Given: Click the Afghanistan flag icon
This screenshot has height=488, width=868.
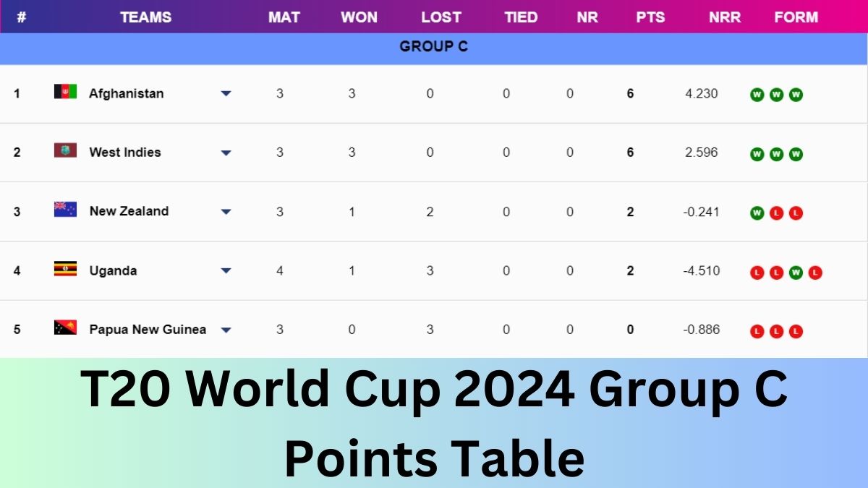Looking at the screenshot, I should tap(65, 92).
